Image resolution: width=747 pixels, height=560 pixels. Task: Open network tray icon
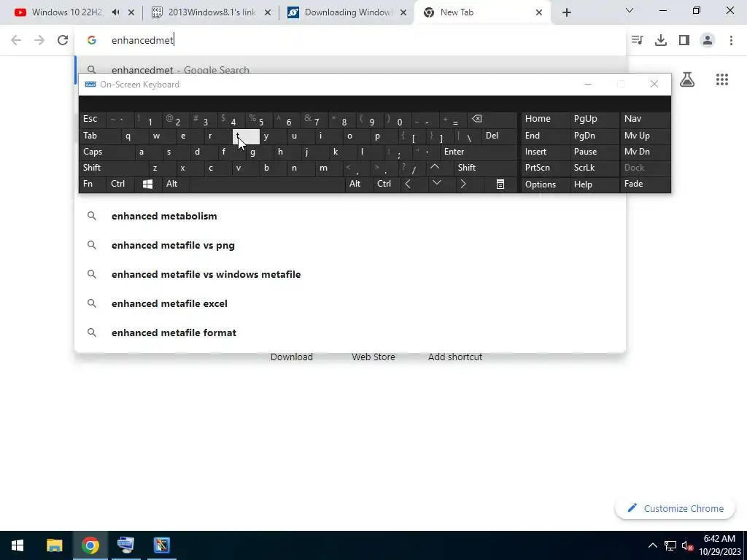pos(670,545)
